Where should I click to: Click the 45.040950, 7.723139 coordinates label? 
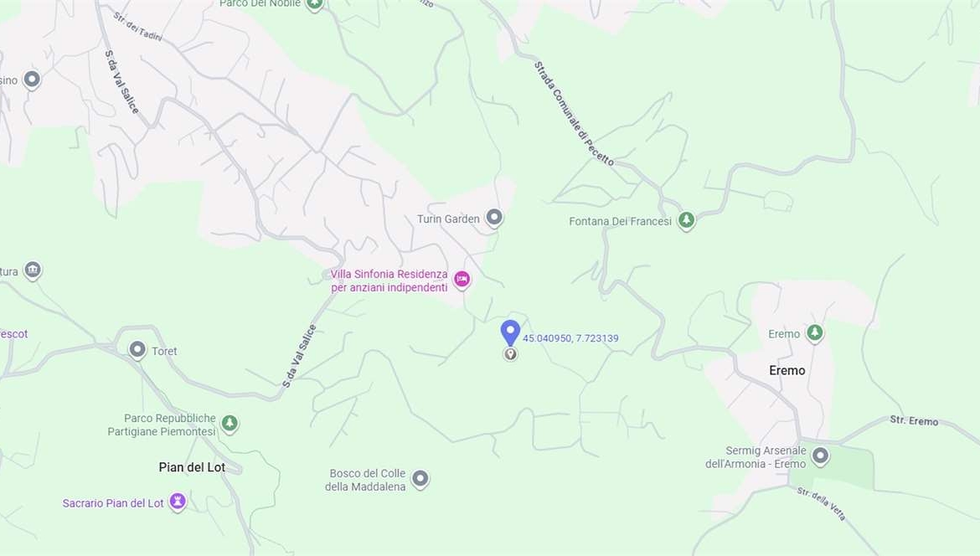click(570, 338)
